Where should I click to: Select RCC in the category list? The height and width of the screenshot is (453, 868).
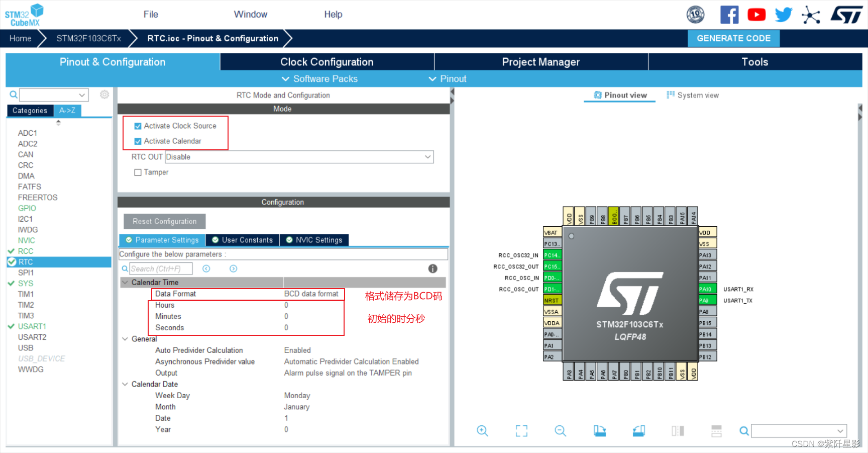(26, 251)
